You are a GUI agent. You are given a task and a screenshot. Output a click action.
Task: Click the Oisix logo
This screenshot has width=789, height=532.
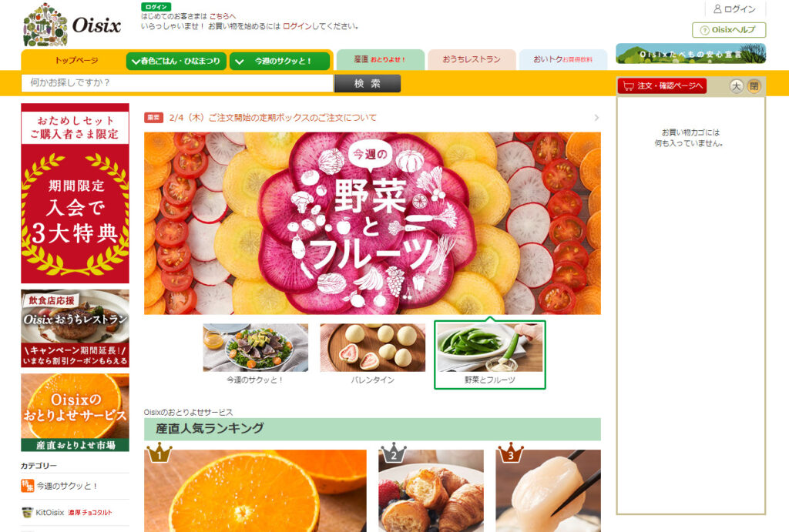click(x=72, y=25)
